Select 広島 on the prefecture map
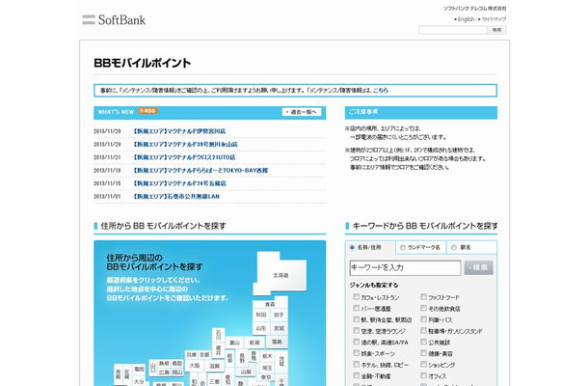Image resolution: width=588 pixels, height=386 pixels. click(164, 372)
